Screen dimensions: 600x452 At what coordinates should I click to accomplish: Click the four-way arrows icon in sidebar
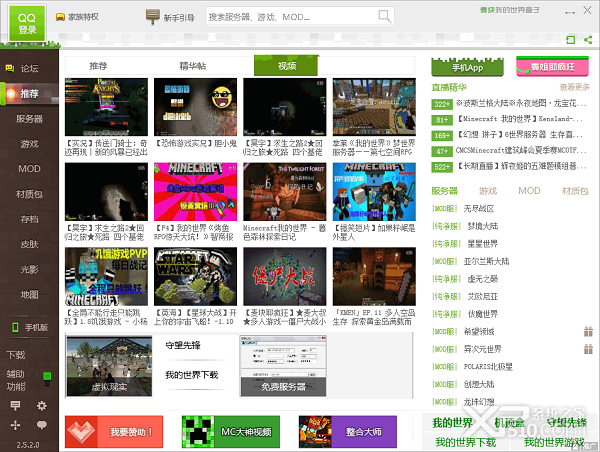click(15, 425)
